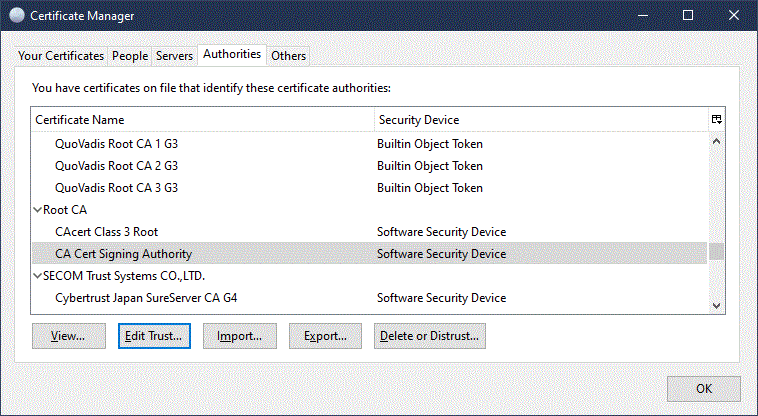Click the column picker icon in table header

[716, 119]
